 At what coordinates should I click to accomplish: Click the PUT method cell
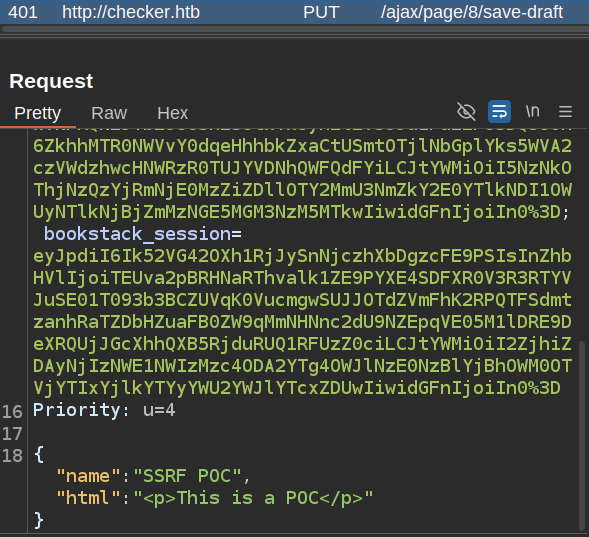point(321,12)
